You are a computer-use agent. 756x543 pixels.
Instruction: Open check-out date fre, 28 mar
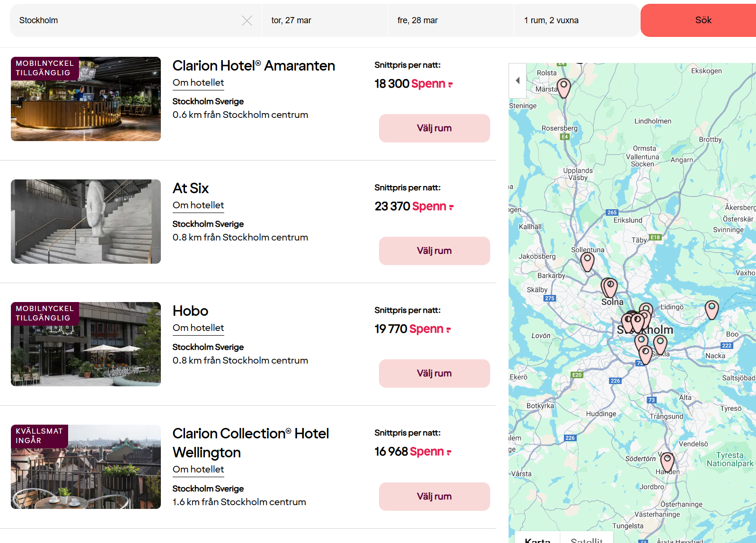450,20
